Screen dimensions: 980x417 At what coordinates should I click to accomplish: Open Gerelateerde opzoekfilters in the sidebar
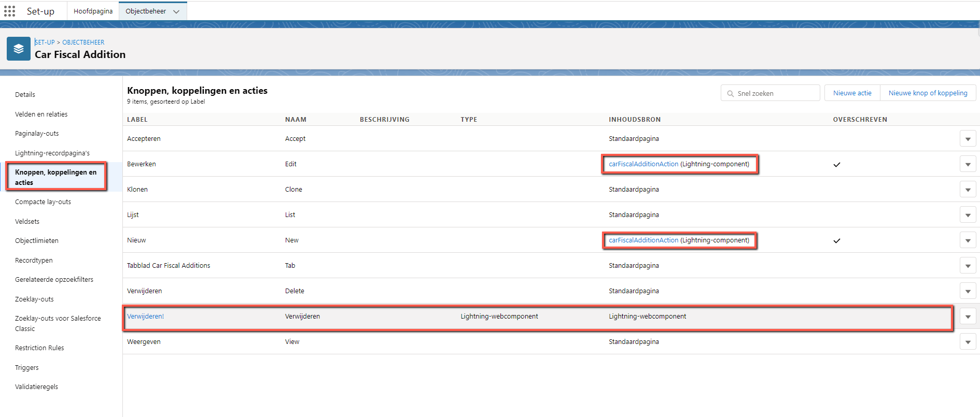click(x=54, y=279)
